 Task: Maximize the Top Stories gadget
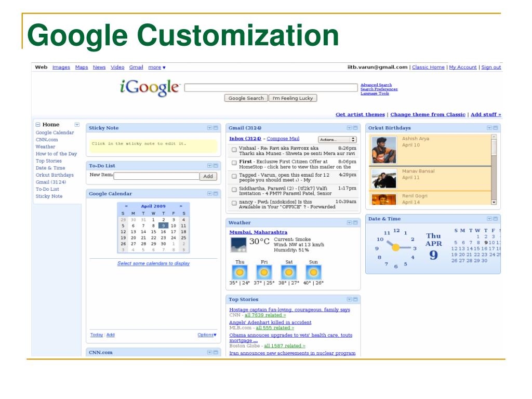355,299
